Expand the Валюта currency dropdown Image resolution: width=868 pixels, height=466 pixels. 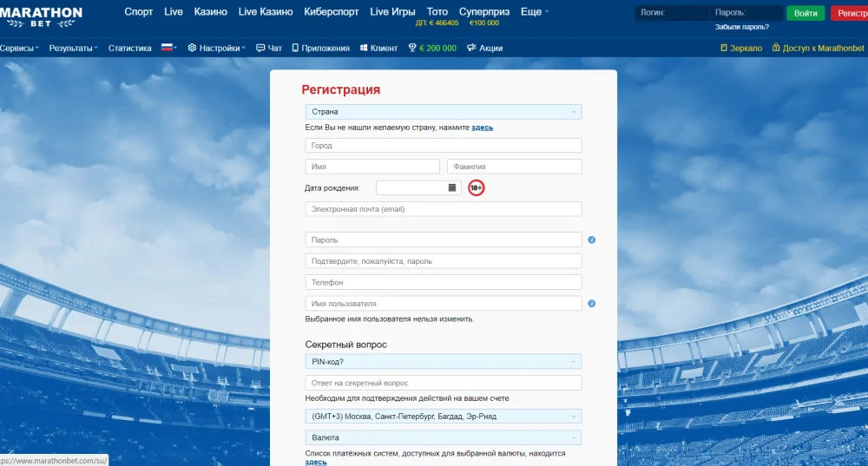click(443, 438)
